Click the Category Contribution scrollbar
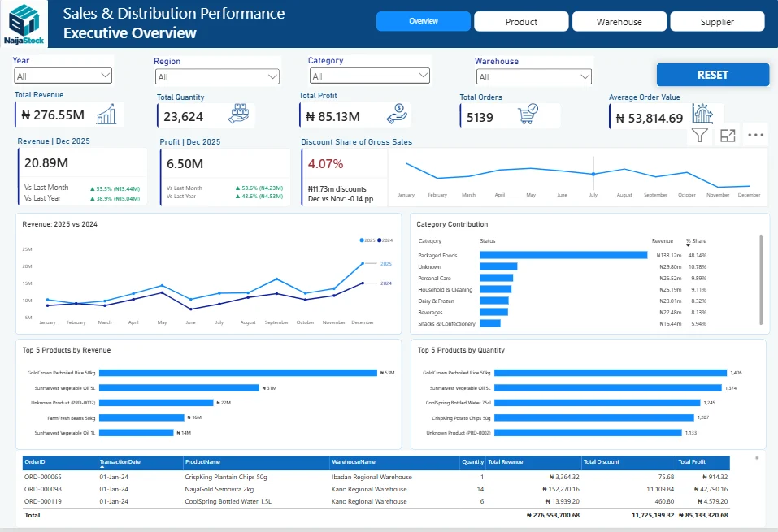The width and height of the screenshot is (778, 532). tap(761, 280)
